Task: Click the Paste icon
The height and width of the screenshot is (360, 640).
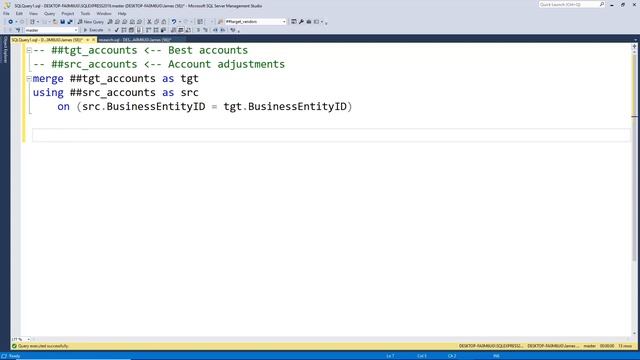Action: pos(164,22)
